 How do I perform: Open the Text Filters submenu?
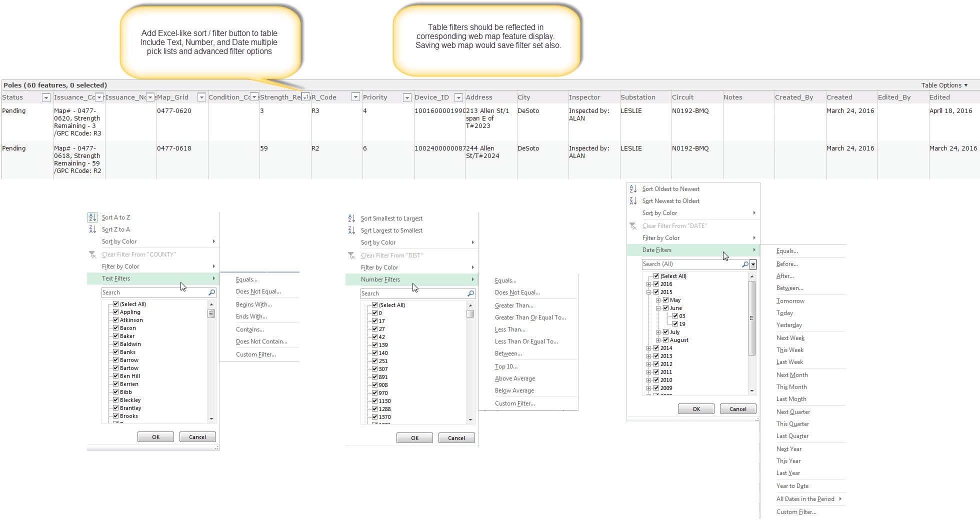click(x=153, y=278)
